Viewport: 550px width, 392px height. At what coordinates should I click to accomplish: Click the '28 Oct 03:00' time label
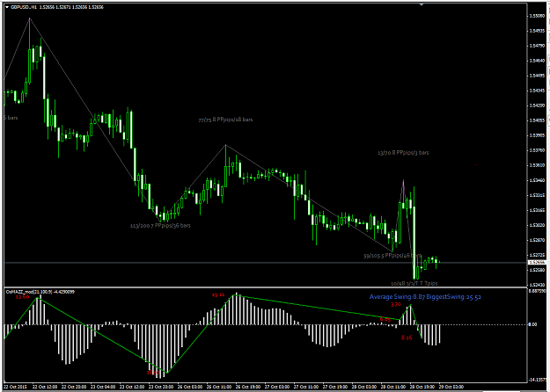pos(365,387)
